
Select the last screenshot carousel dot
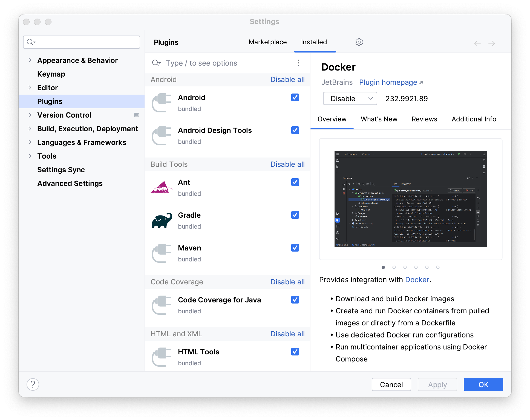coord(438,267)
